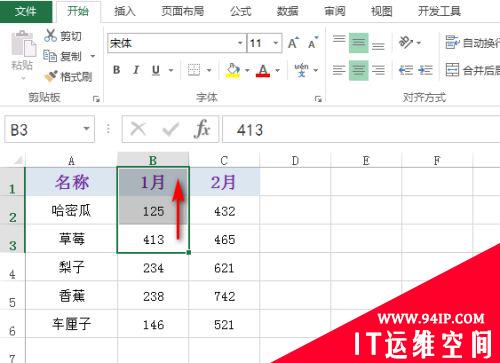Click the text orientation icon
The height and width of the screenshot is (363, 500).
[406, 43]
